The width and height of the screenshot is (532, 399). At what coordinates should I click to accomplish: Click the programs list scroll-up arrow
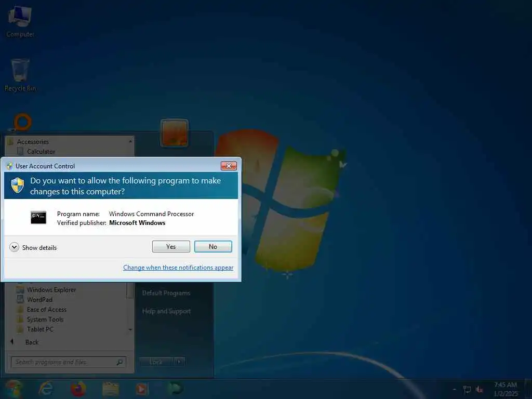[130, 141]
